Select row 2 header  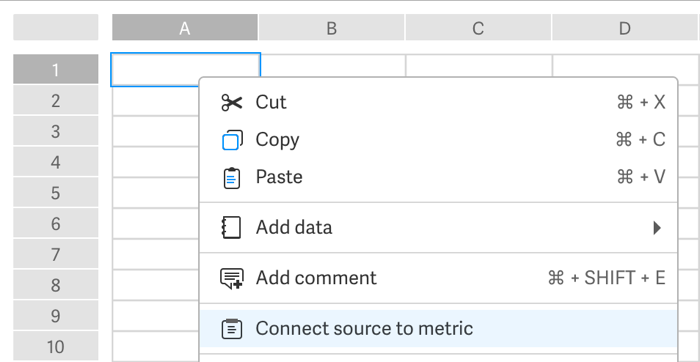coord(55,100)
